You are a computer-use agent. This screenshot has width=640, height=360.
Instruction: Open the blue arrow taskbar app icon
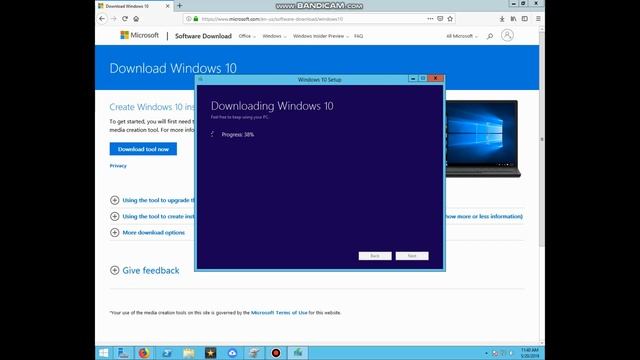(x=167, y=353)
